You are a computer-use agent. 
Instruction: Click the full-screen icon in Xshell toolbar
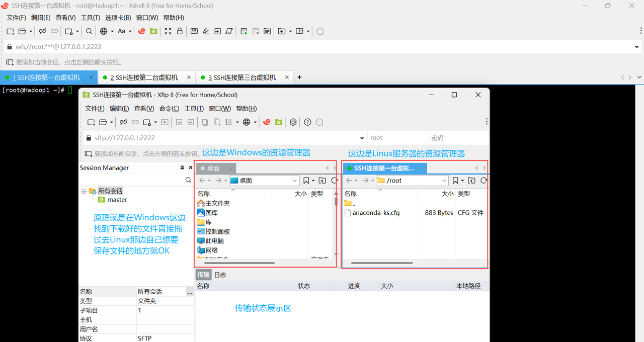[168, 31]
